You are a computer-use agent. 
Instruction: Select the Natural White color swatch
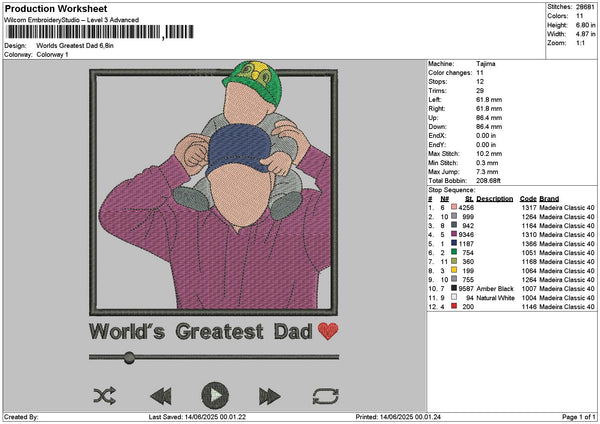[x=455, y=298]
